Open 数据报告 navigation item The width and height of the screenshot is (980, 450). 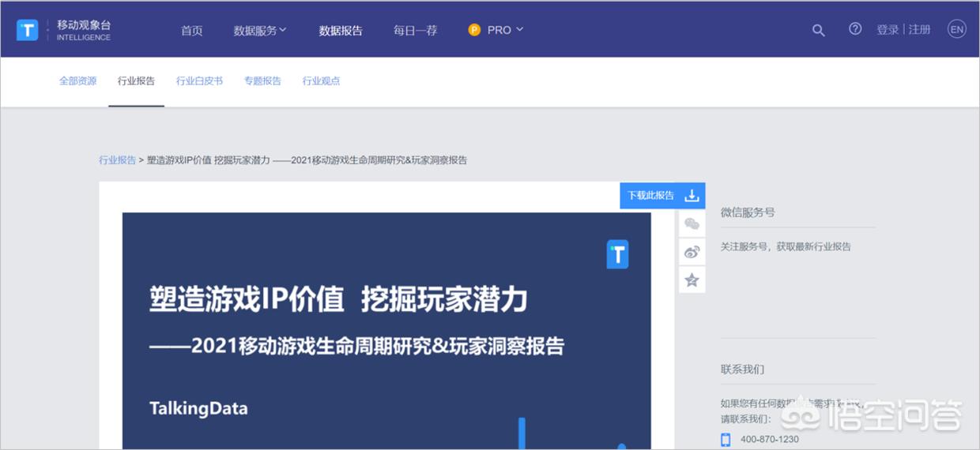point(341,30)
